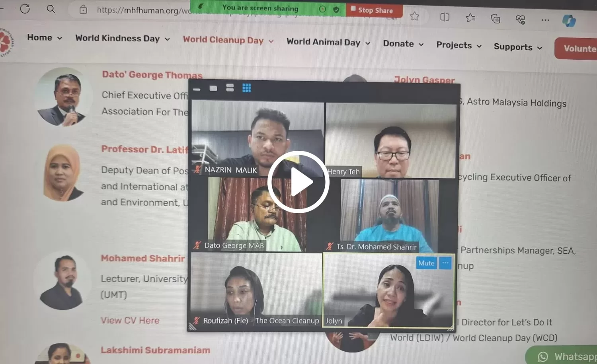Open the browser Collections icon
Screen dimensions: 597x364
495,19
